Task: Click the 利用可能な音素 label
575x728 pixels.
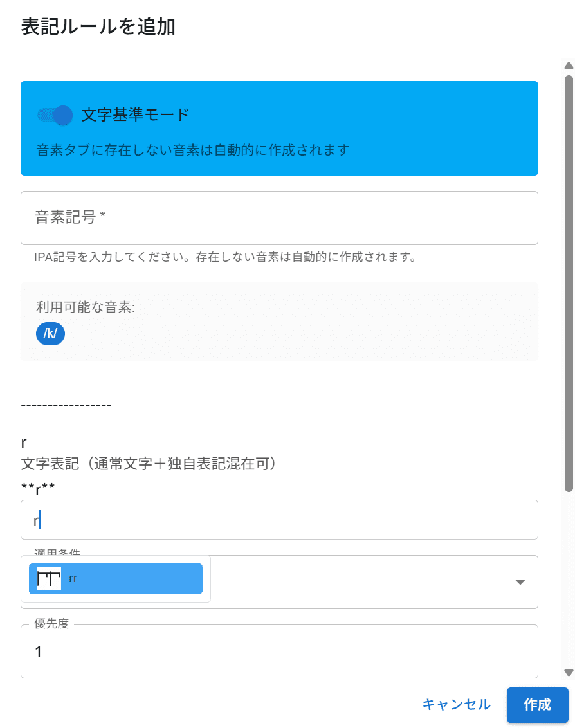Action: point(86,307)
